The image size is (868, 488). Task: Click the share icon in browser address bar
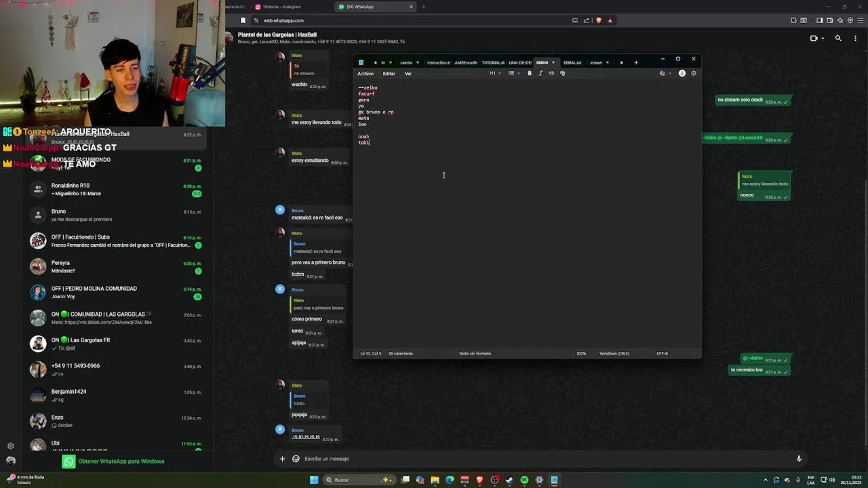587,20
